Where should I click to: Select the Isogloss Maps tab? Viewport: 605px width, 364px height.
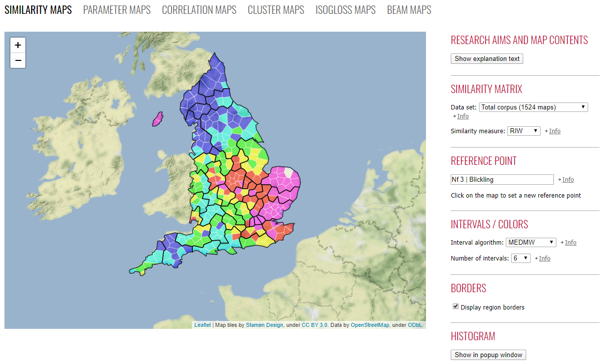pyautogui.click(x=345, y=10)
